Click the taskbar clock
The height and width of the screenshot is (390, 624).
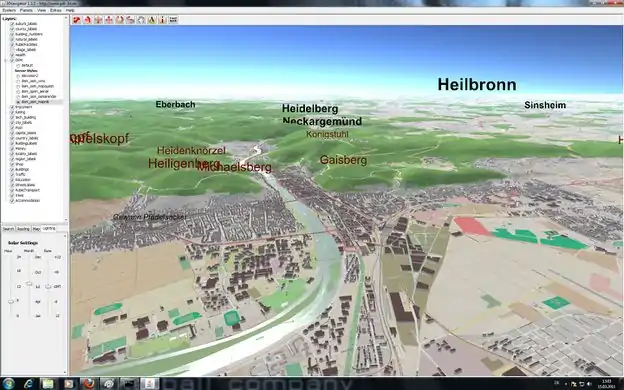point(606,384)
